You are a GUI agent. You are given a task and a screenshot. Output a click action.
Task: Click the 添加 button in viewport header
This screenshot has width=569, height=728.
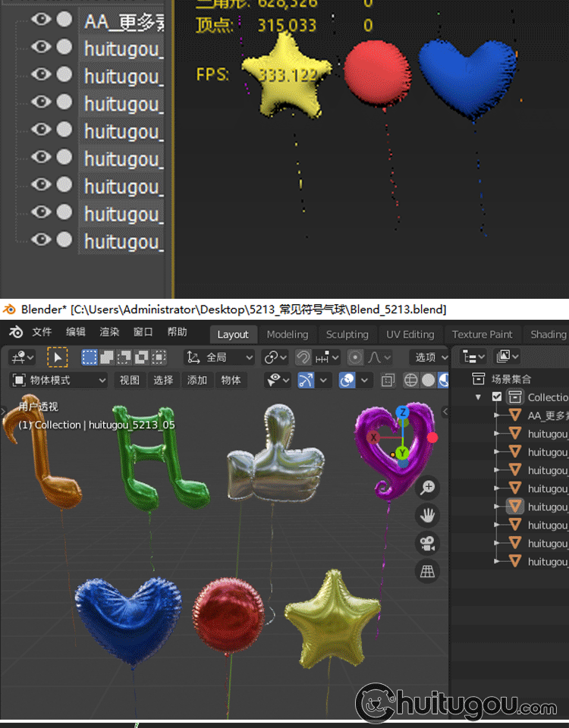197,380
